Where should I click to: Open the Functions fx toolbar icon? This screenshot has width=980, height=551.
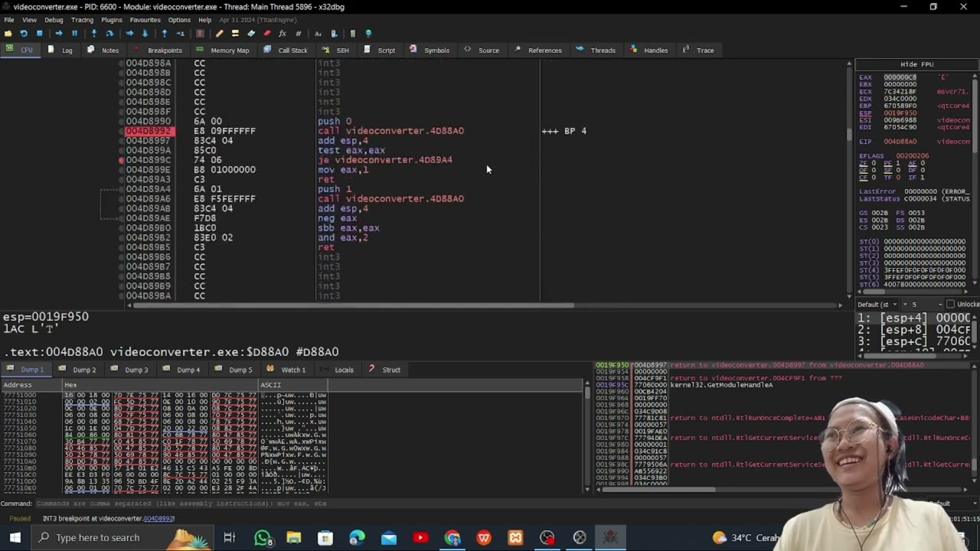pyautogui.click(x=283, y=34)
